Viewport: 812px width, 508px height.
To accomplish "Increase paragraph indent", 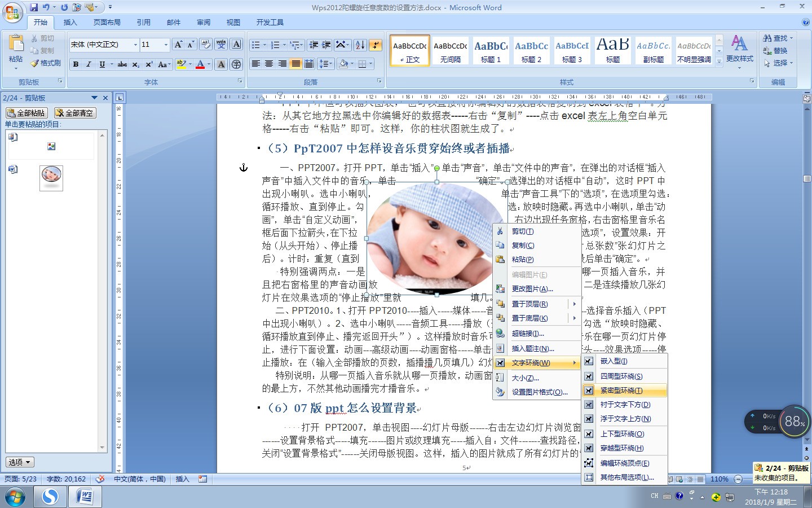I will [326, 45].
